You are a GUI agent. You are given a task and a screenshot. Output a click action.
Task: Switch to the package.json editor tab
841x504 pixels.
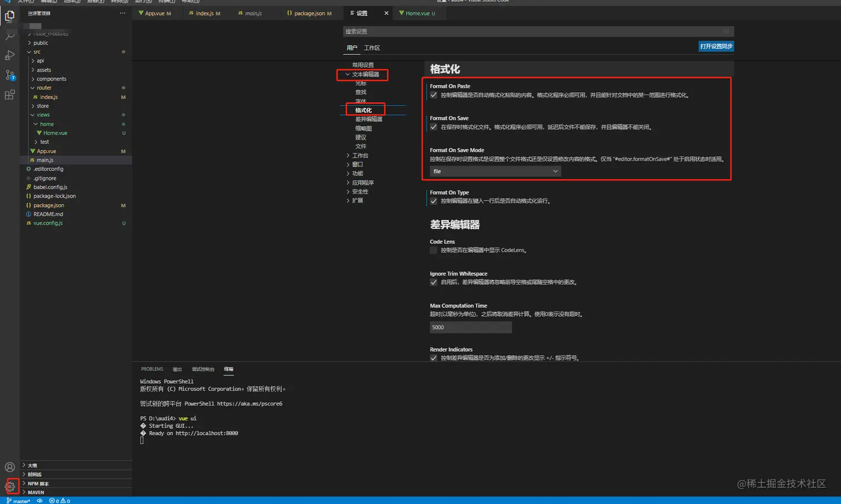click(x=311, y=13)
